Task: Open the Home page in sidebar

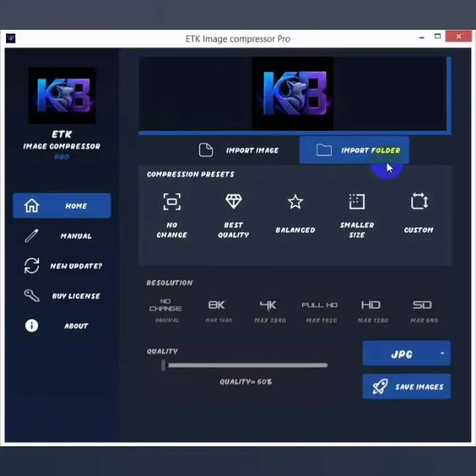Action: point(62,206)
